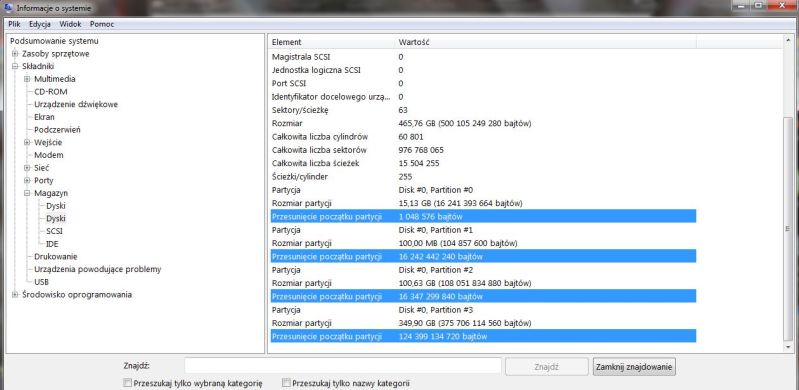The height and width of the screenshot is (390, 799).
Task: Select the Ekran tree item
Action: [x=44, y=117]
